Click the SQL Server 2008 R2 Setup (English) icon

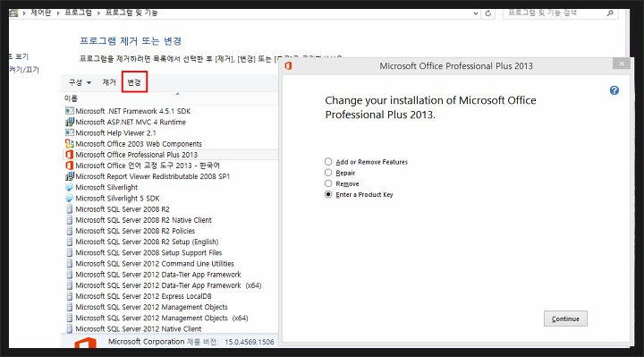tap(70, 242)
